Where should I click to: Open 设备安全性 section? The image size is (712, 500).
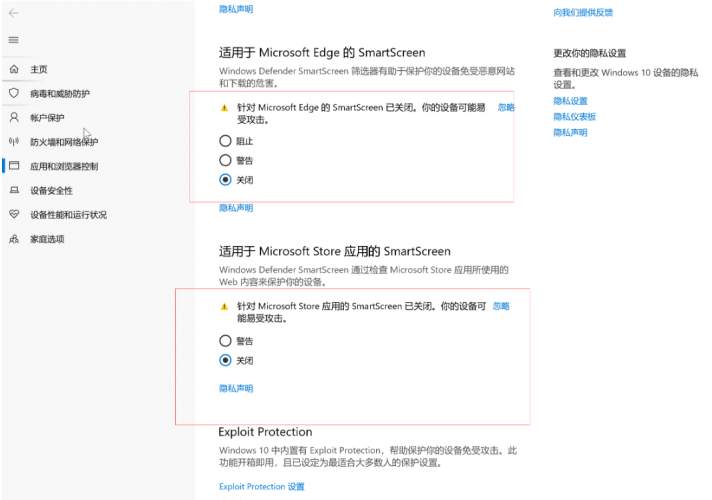point(51,191)
